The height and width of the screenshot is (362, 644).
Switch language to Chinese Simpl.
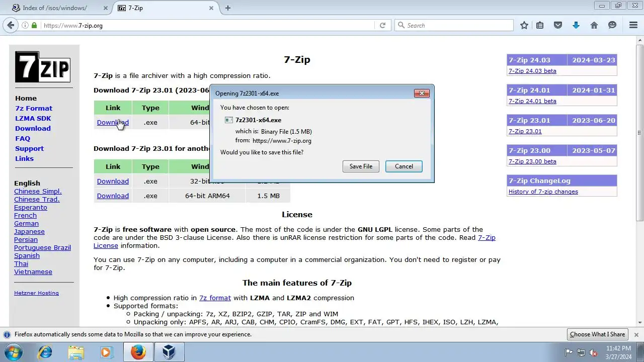tap(38, 191)
